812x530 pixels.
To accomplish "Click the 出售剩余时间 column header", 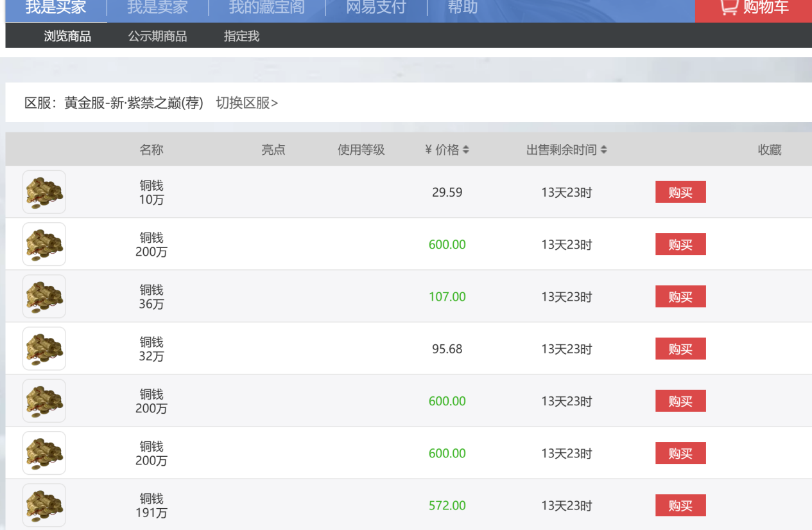I will pos(562,150).
